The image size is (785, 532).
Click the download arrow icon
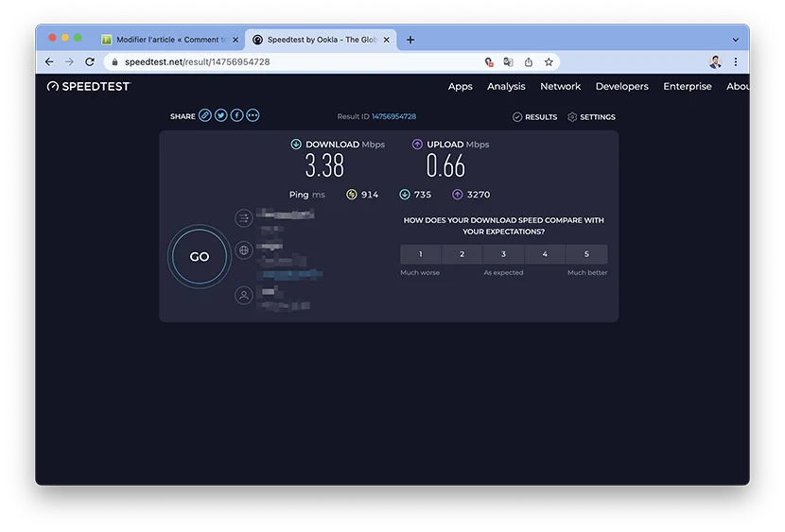(x=296, y=144)
